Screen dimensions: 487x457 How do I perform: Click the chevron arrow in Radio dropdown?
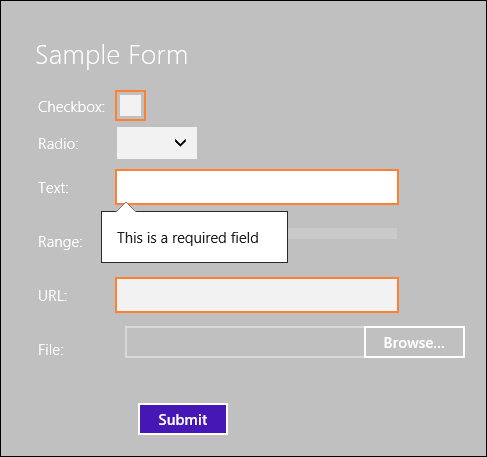(180, 143)
